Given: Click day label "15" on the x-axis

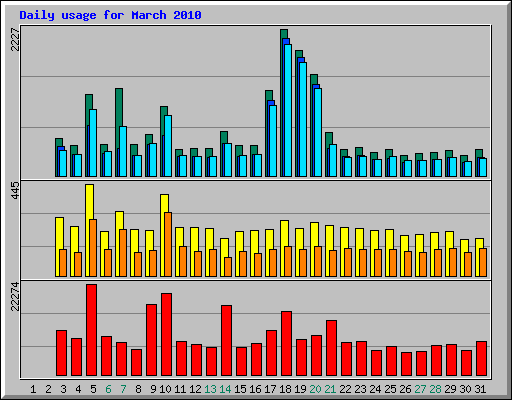Looking at the screenshot, I should point(240,389).
